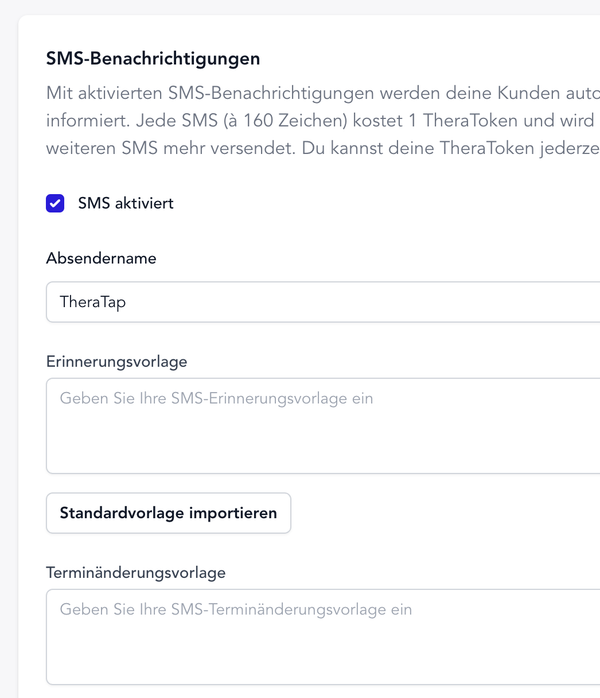Uncheck the SMS aktiviert checkbox
Image resolution: width=600 pixels, height=698 pixels.
55,204
